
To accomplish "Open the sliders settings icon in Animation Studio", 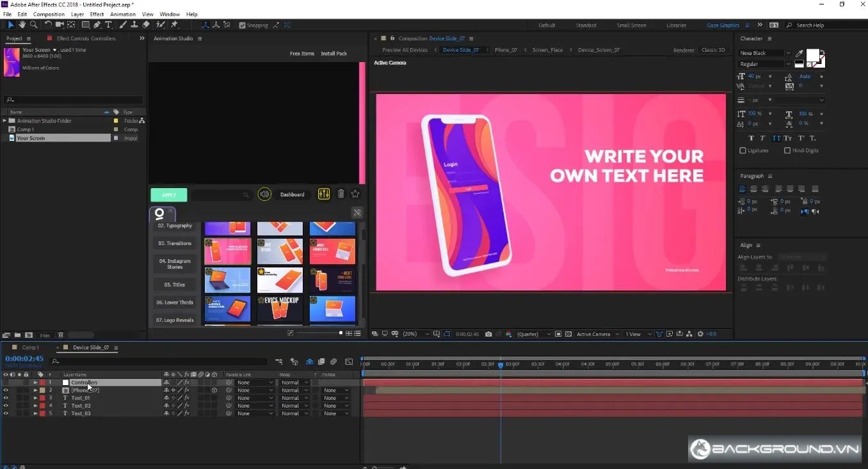I will pos(324,194).
